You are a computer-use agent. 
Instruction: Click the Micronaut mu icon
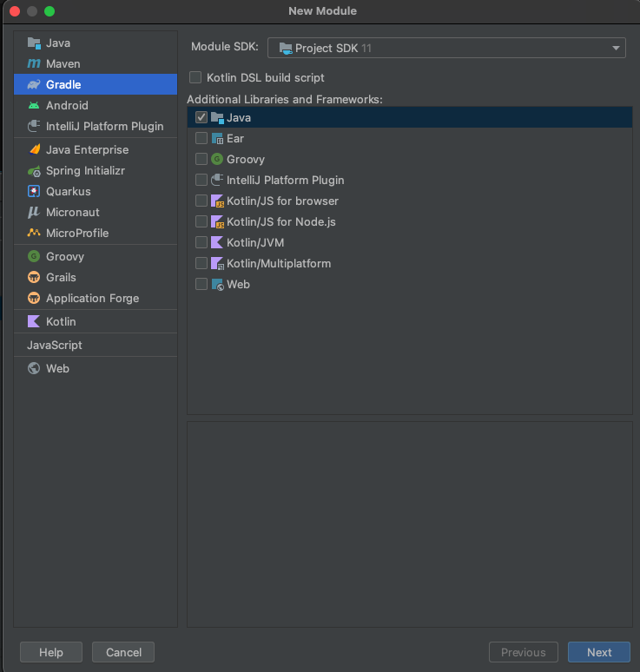34,212
